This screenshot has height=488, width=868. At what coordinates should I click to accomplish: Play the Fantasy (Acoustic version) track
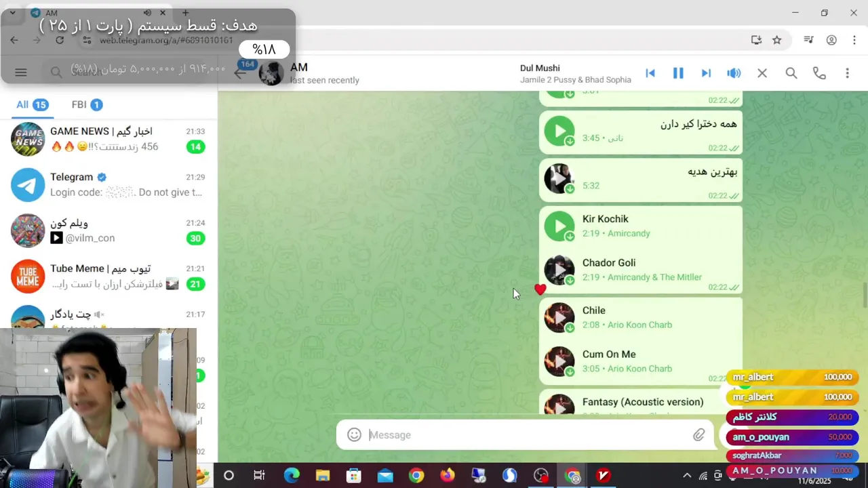tap(559, 405)
